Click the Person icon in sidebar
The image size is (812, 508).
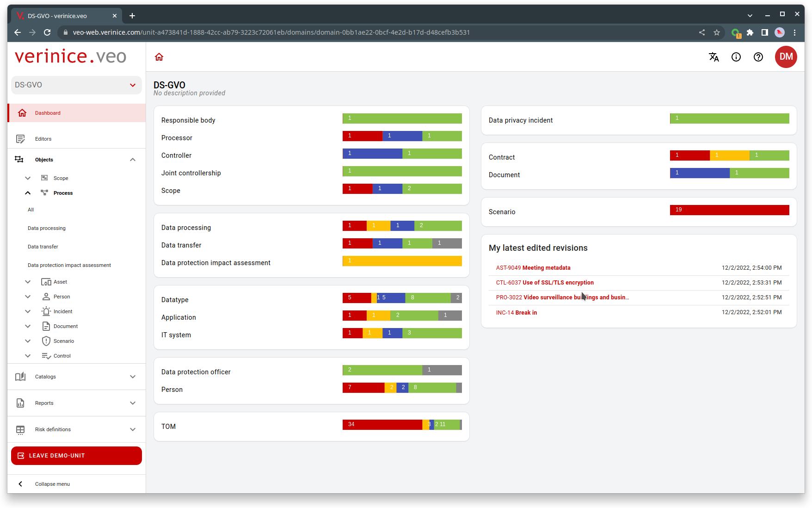coord(46,297)
